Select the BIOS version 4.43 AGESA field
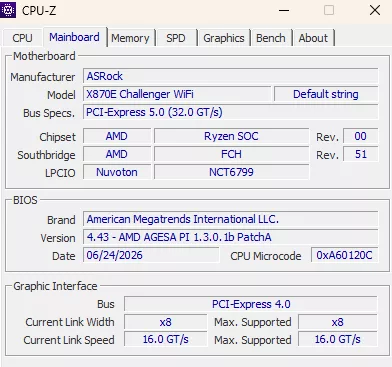Viewport: 392px width, 367px height. coord(231,237)
